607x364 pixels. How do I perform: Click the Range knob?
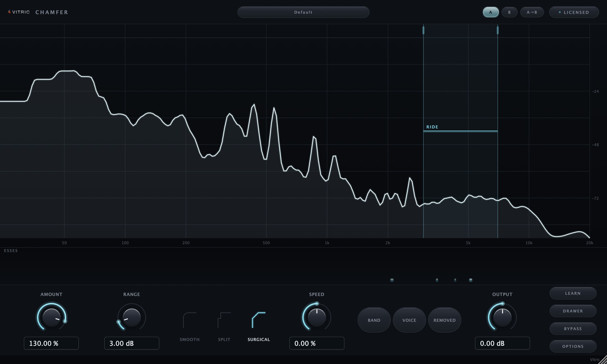[132, 317]
